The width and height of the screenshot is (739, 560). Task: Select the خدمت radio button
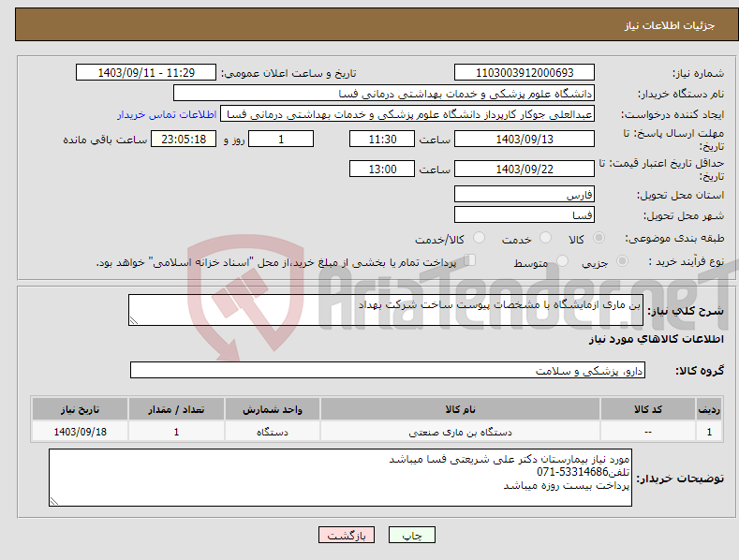click(545, 238)
